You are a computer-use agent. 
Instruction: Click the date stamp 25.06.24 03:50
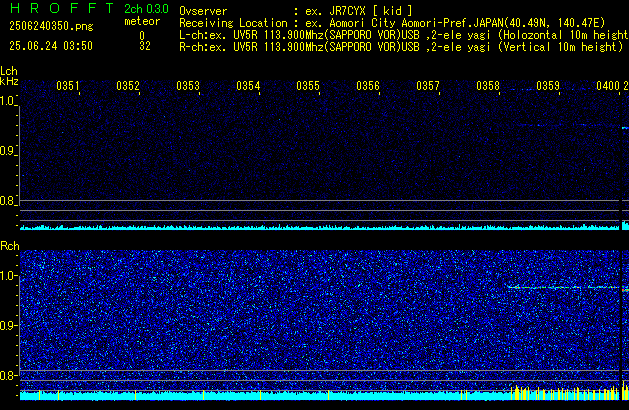[x=51, y=46]
